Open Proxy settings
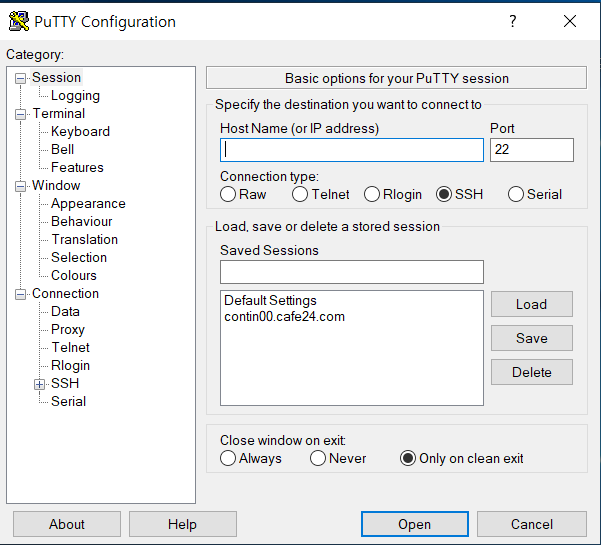Viewport: 601px width, 545px height. 68,330
